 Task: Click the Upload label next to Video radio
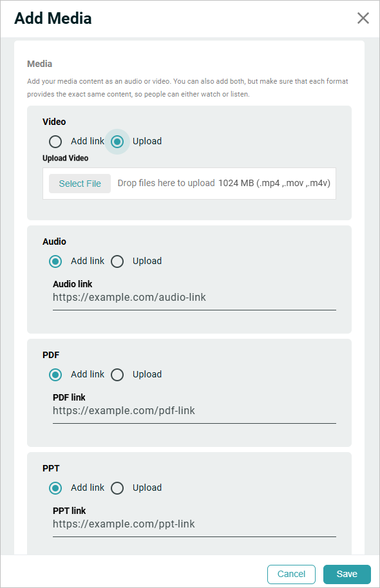coord(147,142)
